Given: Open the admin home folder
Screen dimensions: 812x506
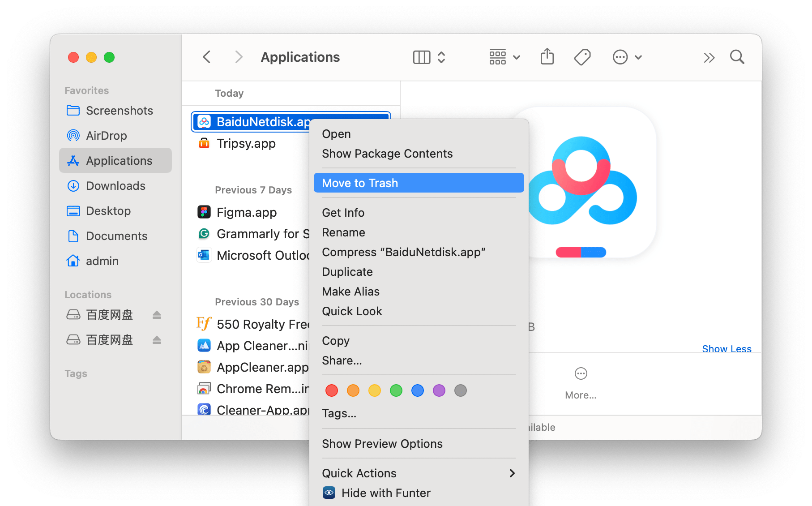Looking at the screenshot, I should 115,261.
